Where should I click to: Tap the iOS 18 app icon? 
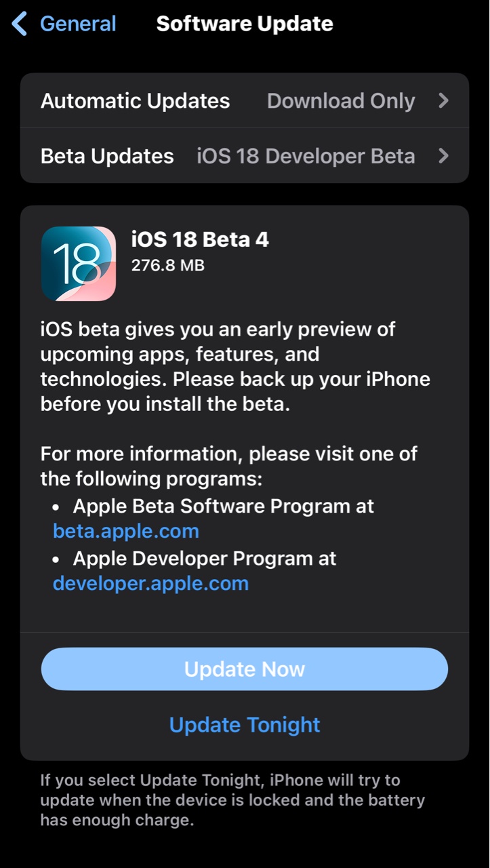tap(79, 263)
